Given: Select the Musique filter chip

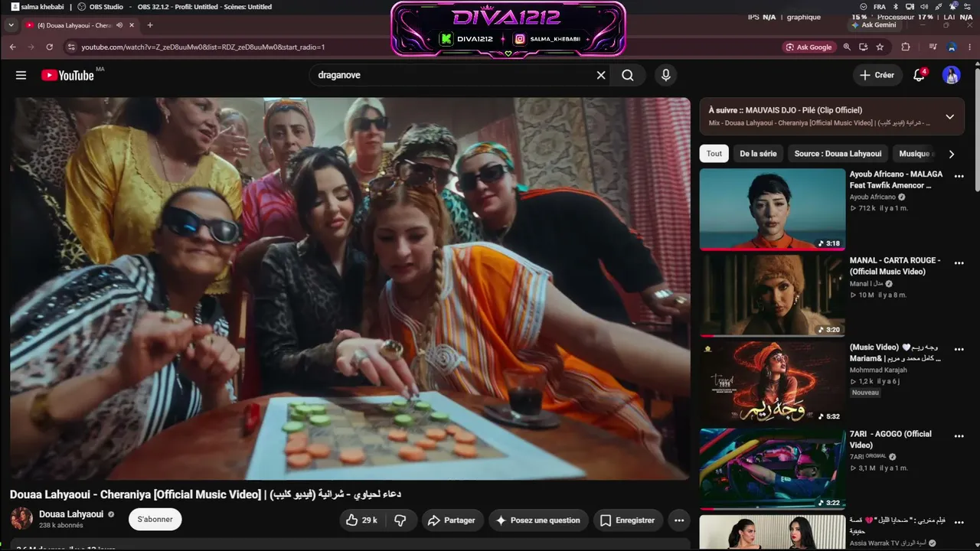Looking at the screenshot, I should coord(914,154).
